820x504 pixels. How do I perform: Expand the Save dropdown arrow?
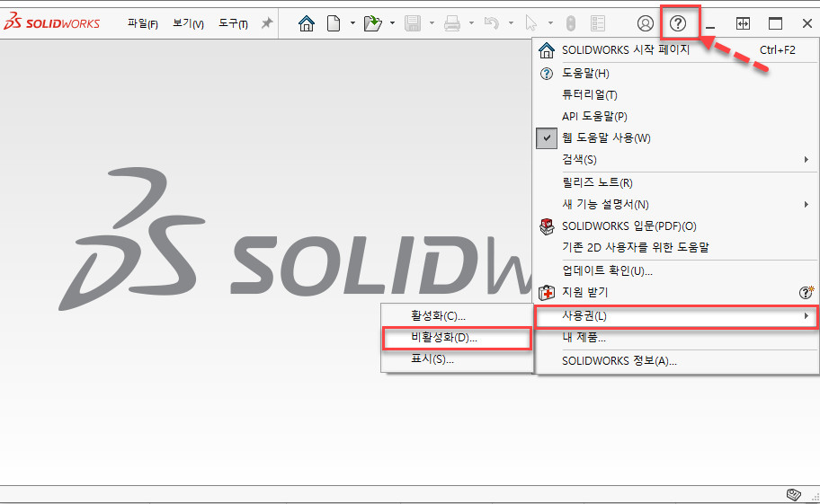tap(432, 23)
